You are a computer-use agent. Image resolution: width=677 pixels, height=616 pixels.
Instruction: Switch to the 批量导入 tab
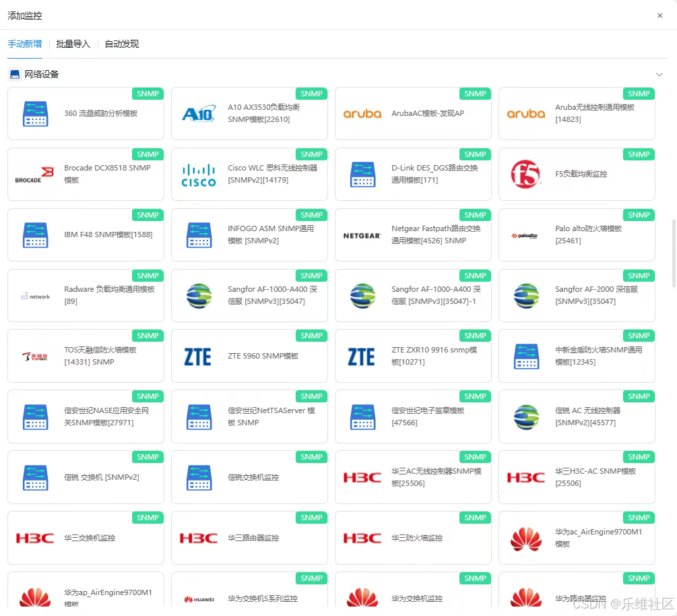click(73, 44)
